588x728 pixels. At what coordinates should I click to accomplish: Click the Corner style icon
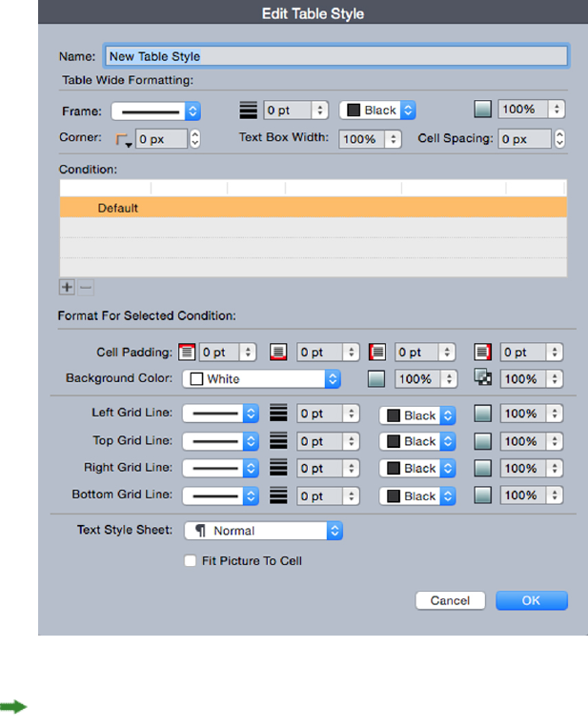pyautogui.click(x=123, y=139)
